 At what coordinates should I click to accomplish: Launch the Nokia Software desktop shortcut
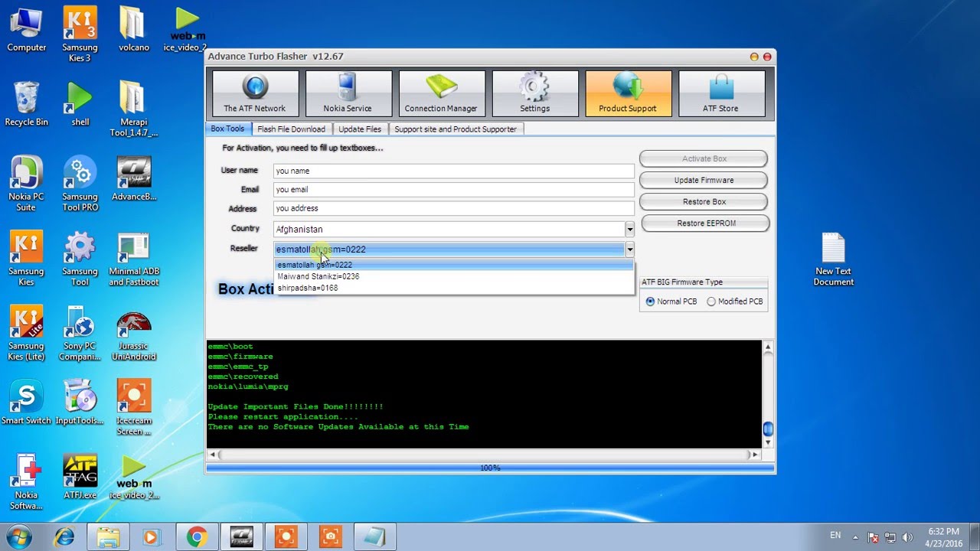26,481
